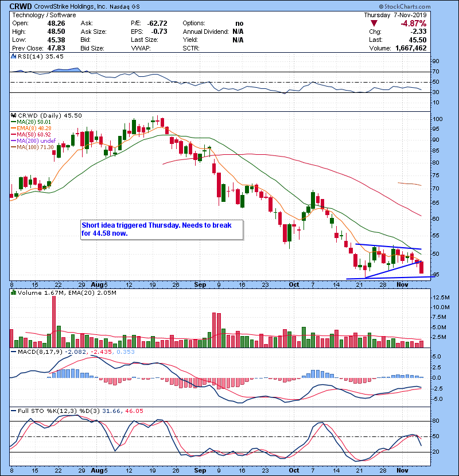Click the EMA(8) 48.28 legend text
This screenshot has height=476, width=459.
pos(34,128)
